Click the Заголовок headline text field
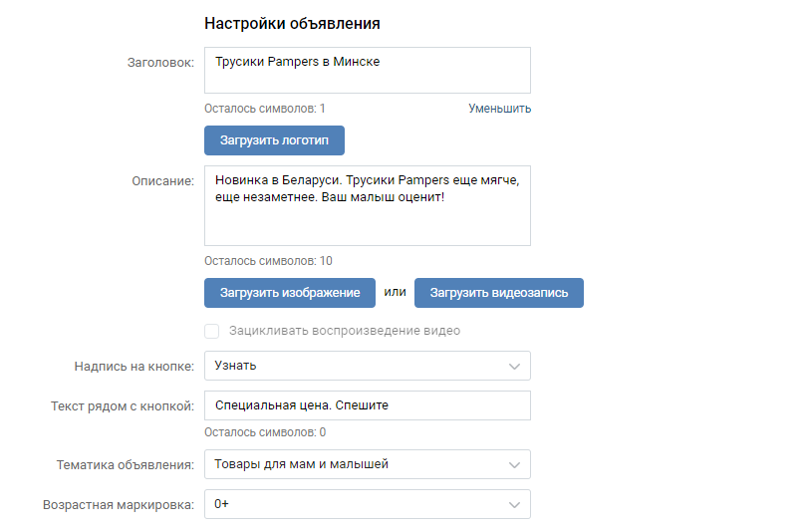The width and height of the screenshot is (806, 532). (367, 70)
